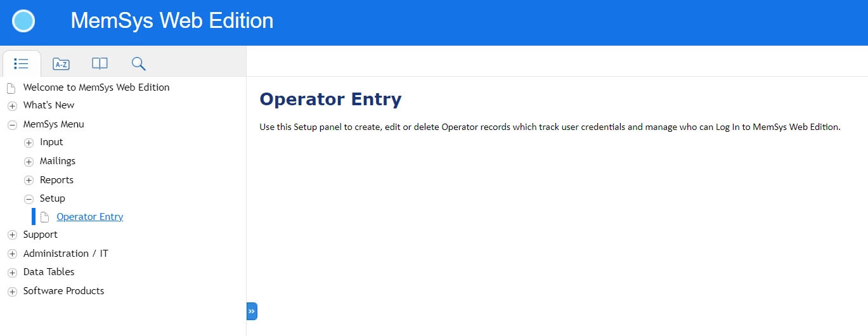
Task: Click the Operator Entry page heading
Action: pos(331,100)
